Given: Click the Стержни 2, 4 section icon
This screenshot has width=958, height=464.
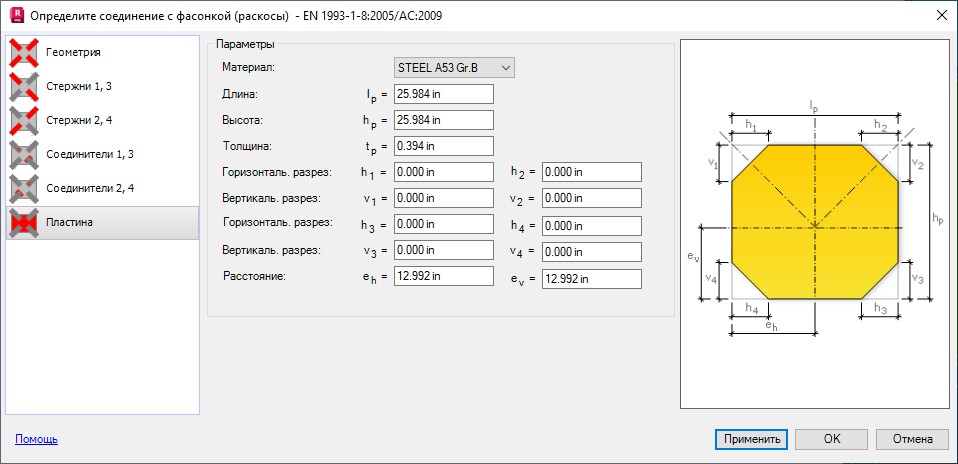Looking at the screenshot, I should pyautogui.click(x=25, y=120).
